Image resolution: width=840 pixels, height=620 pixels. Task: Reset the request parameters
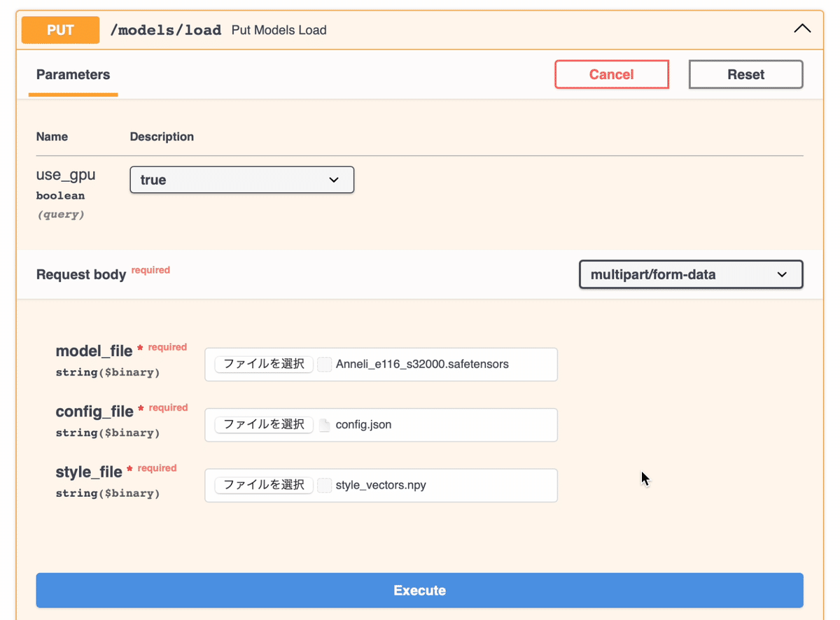pos(745,74)
